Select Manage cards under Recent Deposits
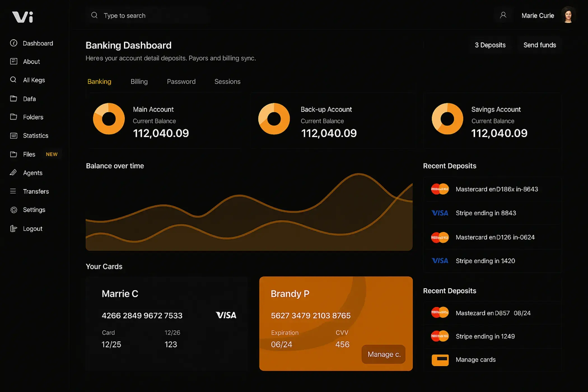Screen dimensions: 588x392 (475, 360)
